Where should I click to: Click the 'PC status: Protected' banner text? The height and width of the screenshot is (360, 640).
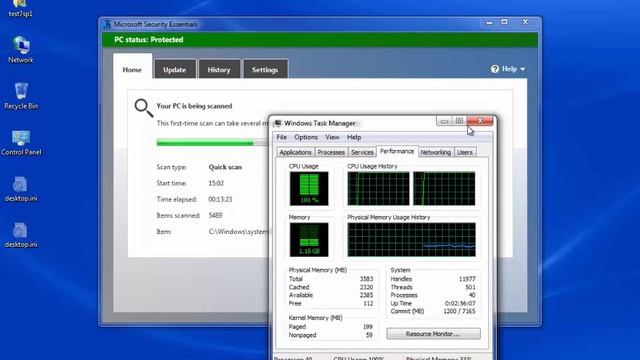(149, 40)
